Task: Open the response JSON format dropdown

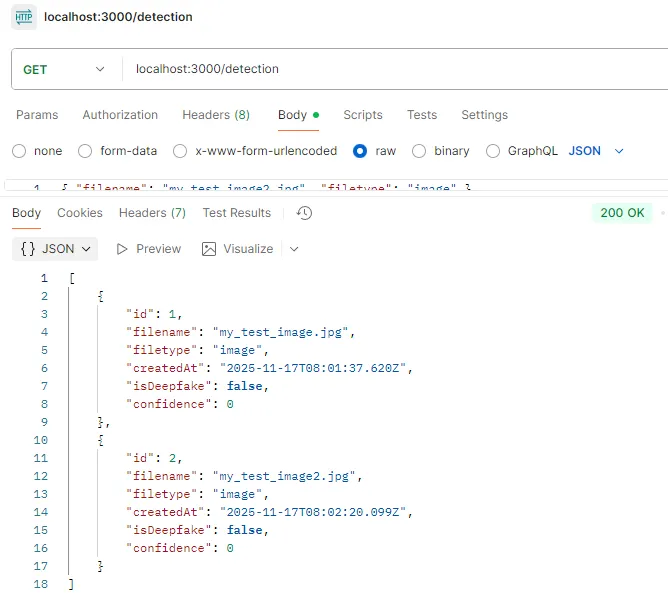Action: click(56, 249)
